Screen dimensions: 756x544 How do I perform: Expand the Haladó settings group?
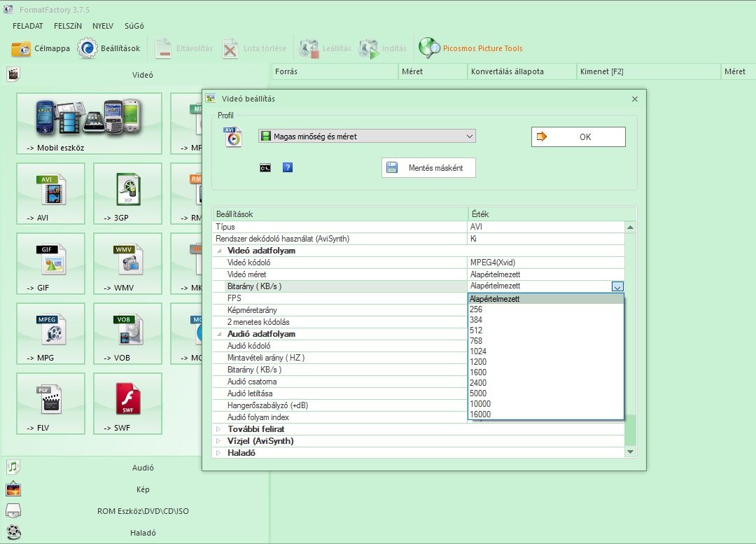pyautogui.click(x=219, y=453)
